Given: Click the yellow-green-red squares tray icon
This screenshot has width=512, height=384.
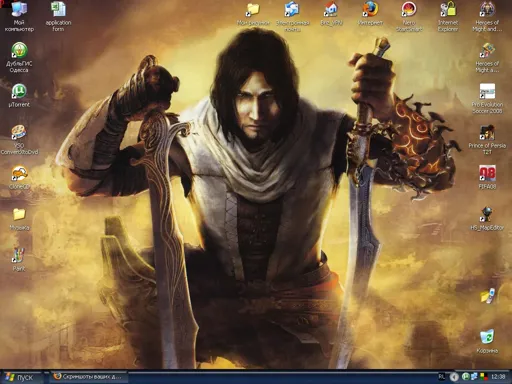Looking at the screenshot, I should click(483, 377).
